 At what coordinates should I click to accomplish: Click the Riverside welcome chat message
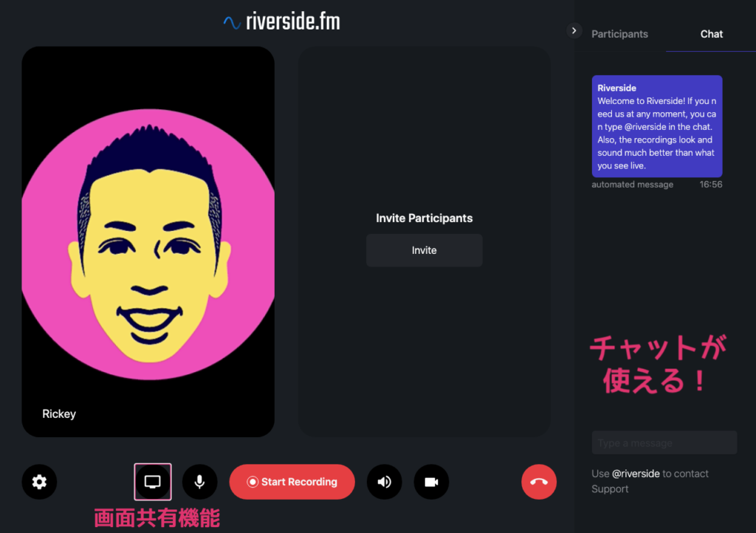[657, 126]
